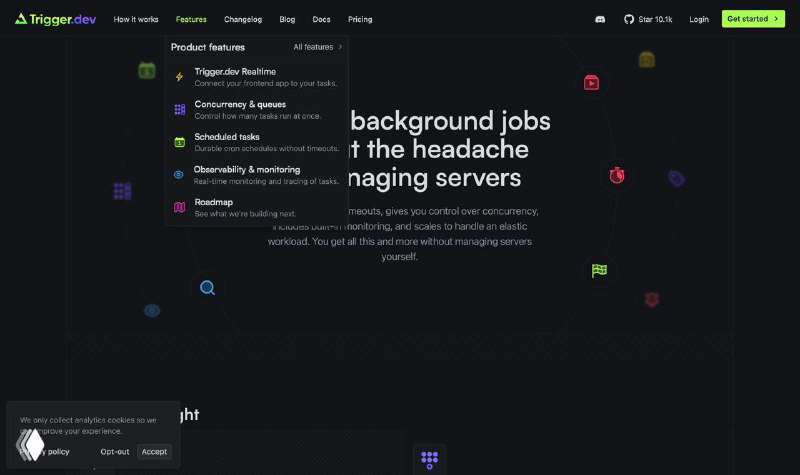Image resolution: width=800 pixels, height=475 pixels.
Task: Open the Features menu
Action: [x=191, y=19]
